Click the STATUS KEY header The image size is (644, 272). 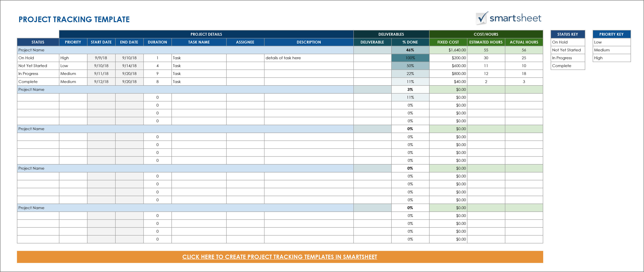[x=568, y=34]
